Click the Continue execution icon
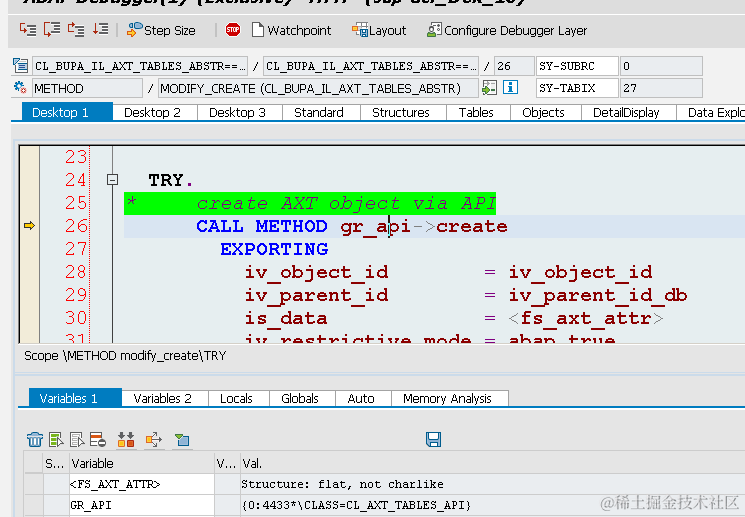 coord(100,29)
